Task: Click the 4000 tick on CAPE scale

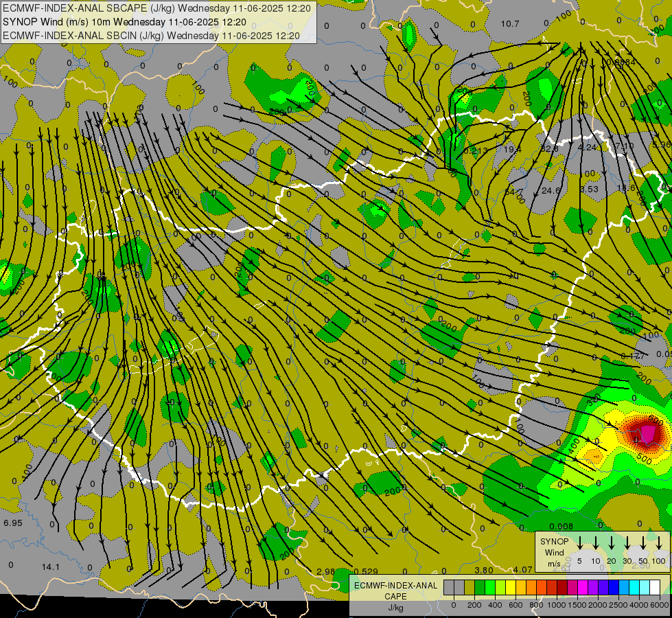Action: (x=639, y=605)
